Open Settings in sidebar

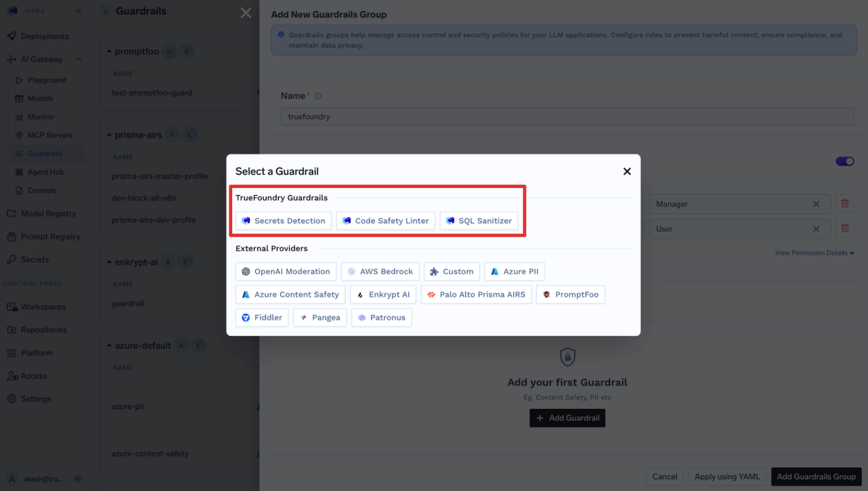tap(36, 398)
